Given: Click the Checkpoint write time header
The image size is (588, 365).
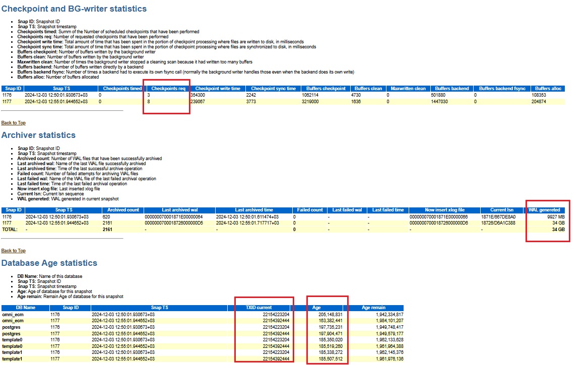Looking at the screenshot, I should pos(217,89).
